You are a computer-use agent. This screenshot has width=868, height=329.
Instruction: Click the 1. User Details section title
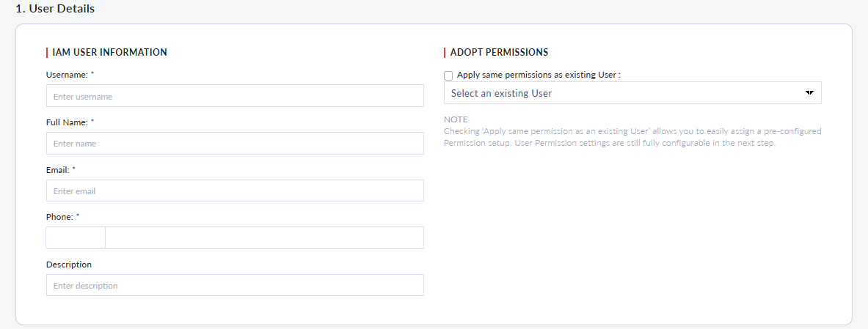pyautogui.click(x=55, y=9)
